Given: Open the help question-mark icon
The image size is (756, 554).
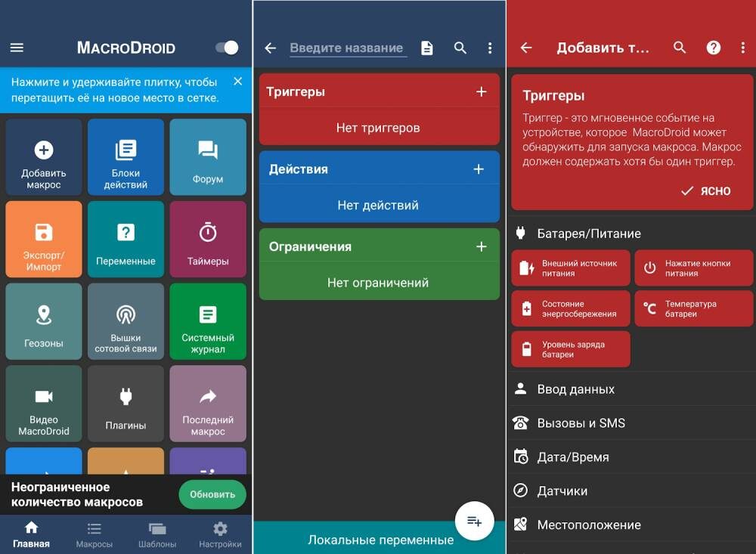Looking at the screenshot, I should point(714,48).
